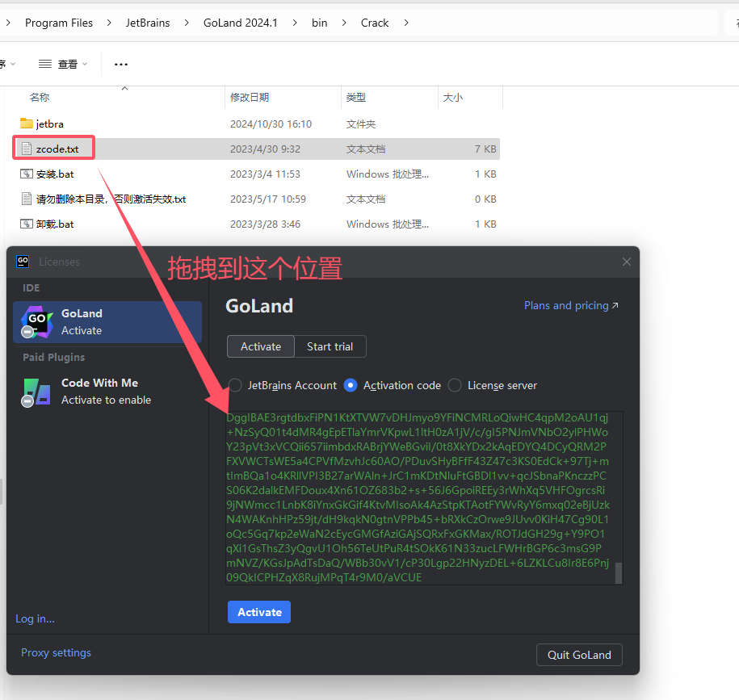Click the date 2023/4/30 9:32
The height and width of the screenshot is (700, 739).
(x=266, y=149)
